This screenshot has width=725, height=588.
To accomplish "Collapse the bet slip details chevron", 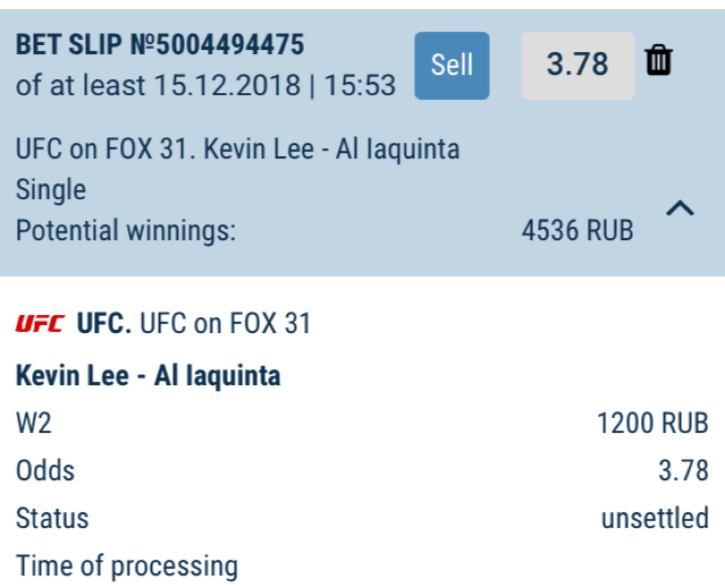I will click(680, 209).
